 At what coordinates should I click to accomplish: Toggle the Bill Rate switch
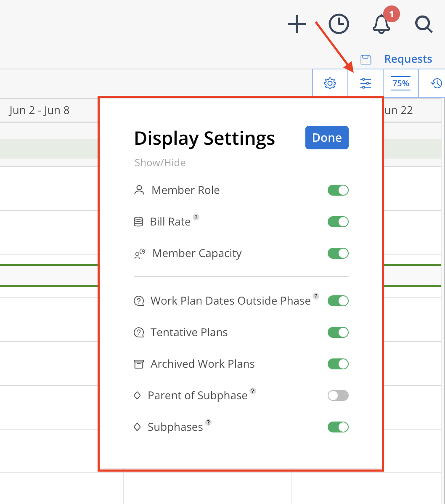point(338,221)
